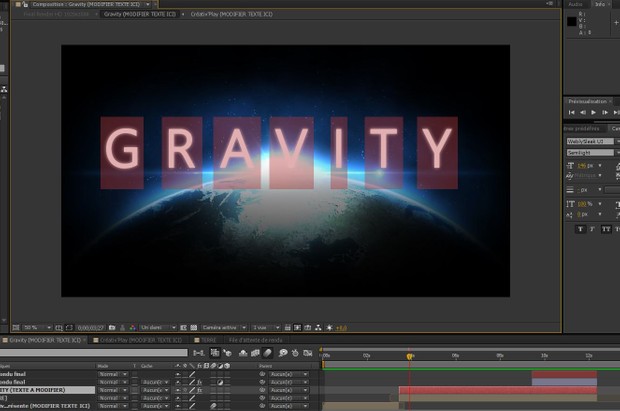Open the 'Un demi' resolution dropdown
The height and width of the screenshot is (411, 620).
pos(158,328)
